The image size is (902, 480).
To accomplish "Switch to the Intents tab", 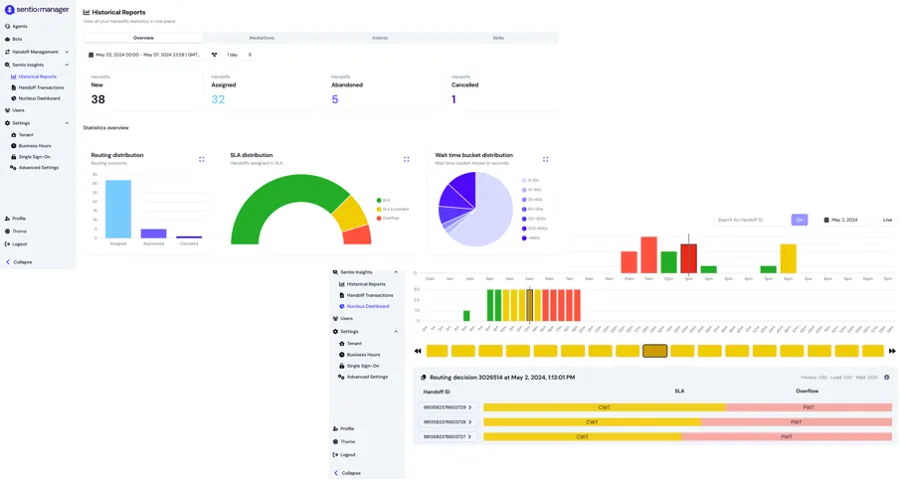I will click(380, 38).
